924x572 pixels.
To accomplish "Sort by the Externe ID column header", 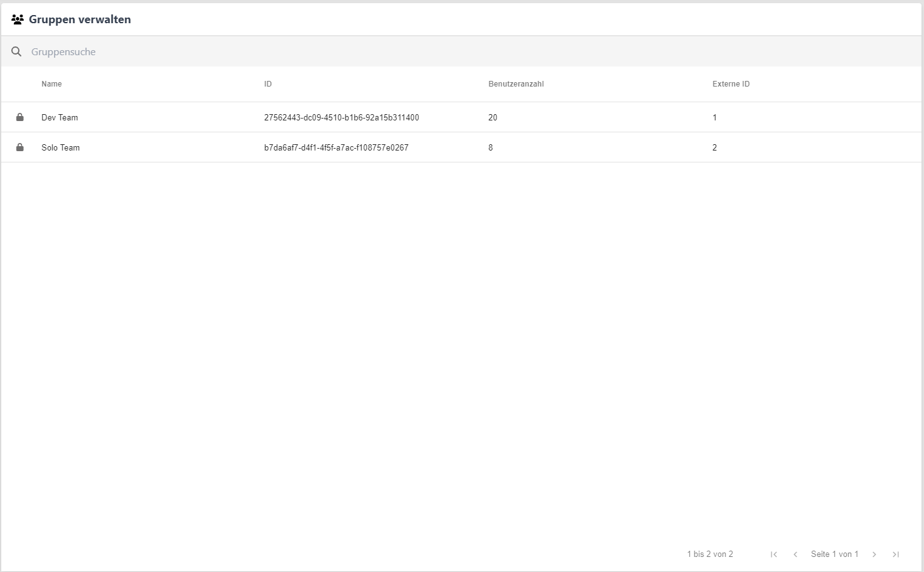I will 731,84.
